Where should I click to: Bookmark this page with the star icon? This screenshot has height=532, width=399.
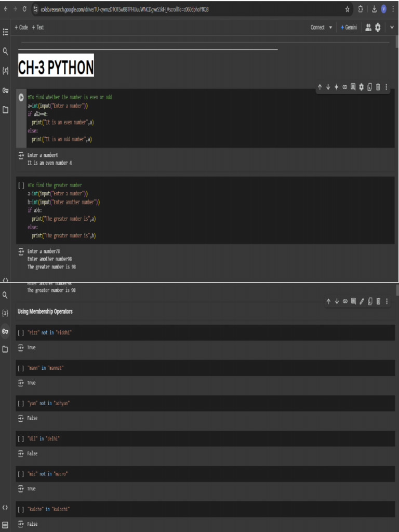click(x=348, y=9)
